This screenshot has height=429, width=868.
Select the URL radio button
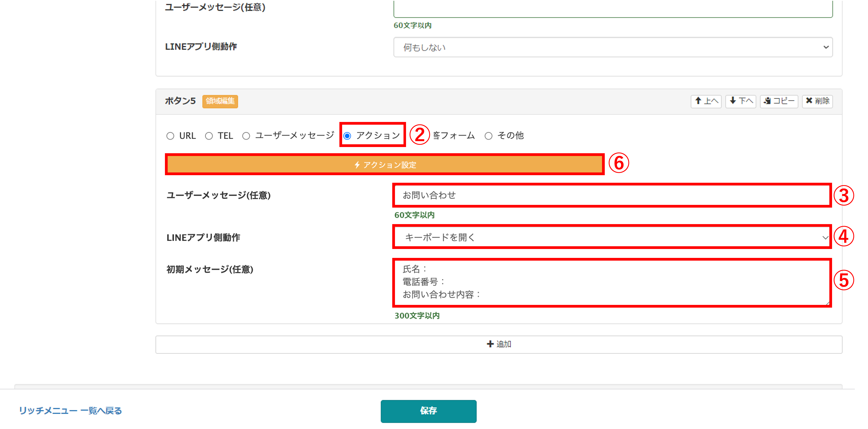click(x=171, y=136)
